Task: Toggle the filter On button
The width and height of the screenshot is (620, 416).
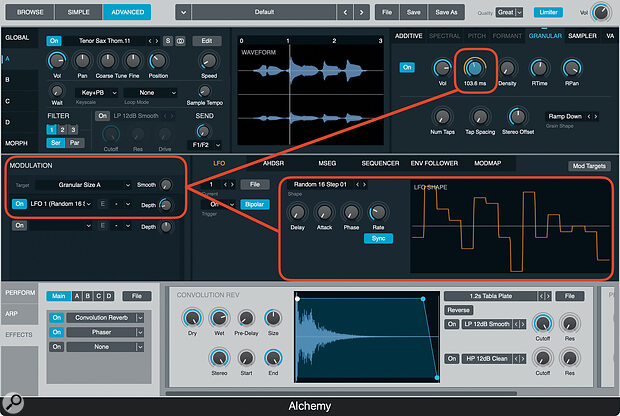Action: click(102, 116)
